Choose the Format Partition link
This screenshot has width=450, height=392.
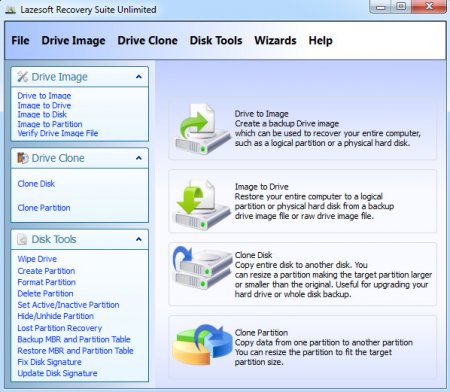(47, 282)
